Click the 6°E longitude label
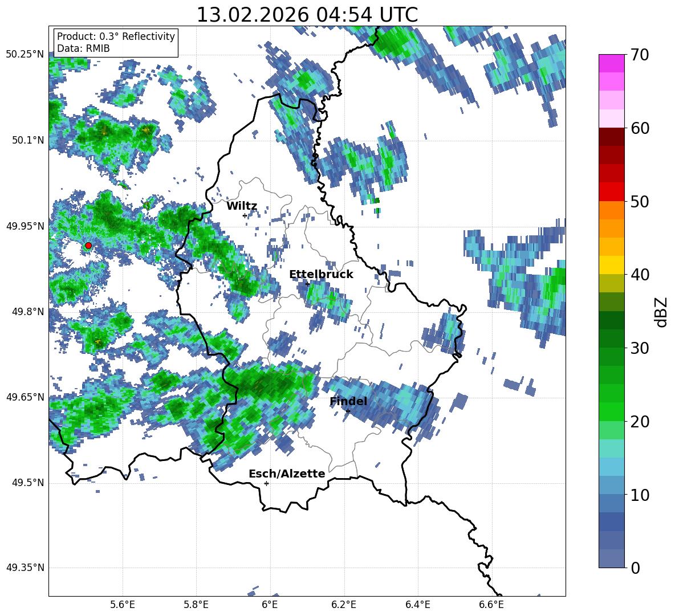Viewport: 675px width, 616px height. tap(270, 605)
